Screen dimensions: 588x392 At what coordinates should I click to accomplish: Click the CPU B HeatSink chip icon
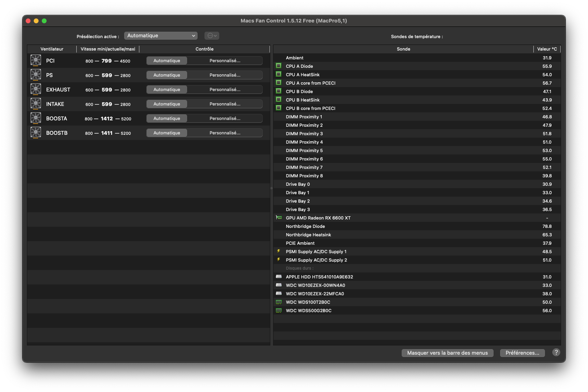click(279, 100)
